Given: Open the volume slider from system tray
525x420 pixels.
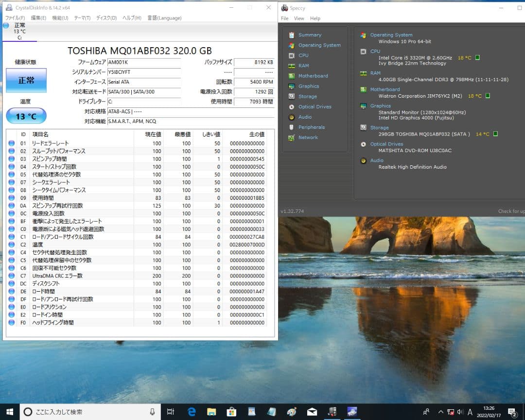Looking at the screenshot, I should [459, 411].
